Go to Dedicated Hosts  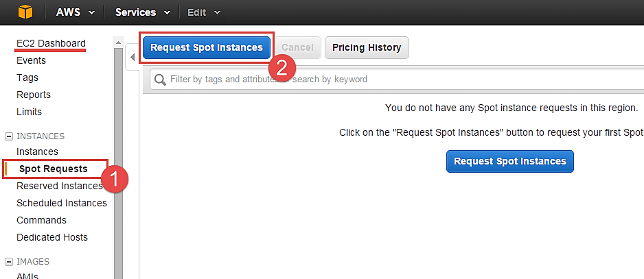(x=52, y=237)
